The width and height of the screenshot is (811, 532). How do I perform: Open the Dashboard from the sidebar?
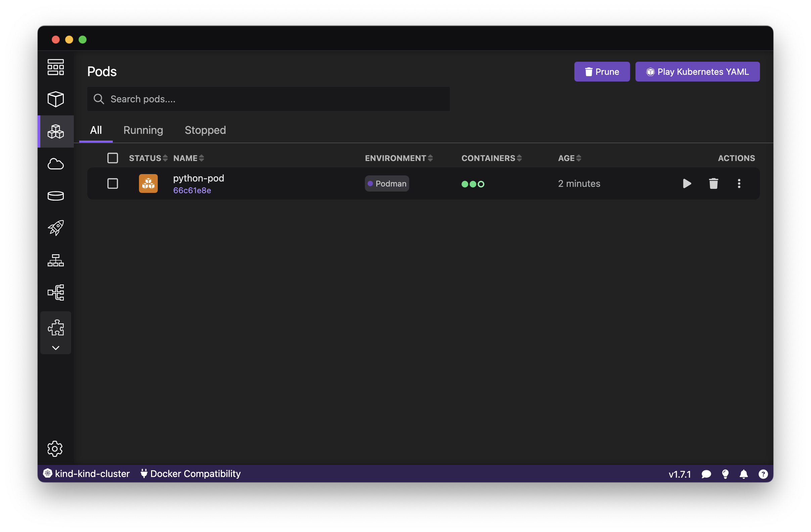55,67
